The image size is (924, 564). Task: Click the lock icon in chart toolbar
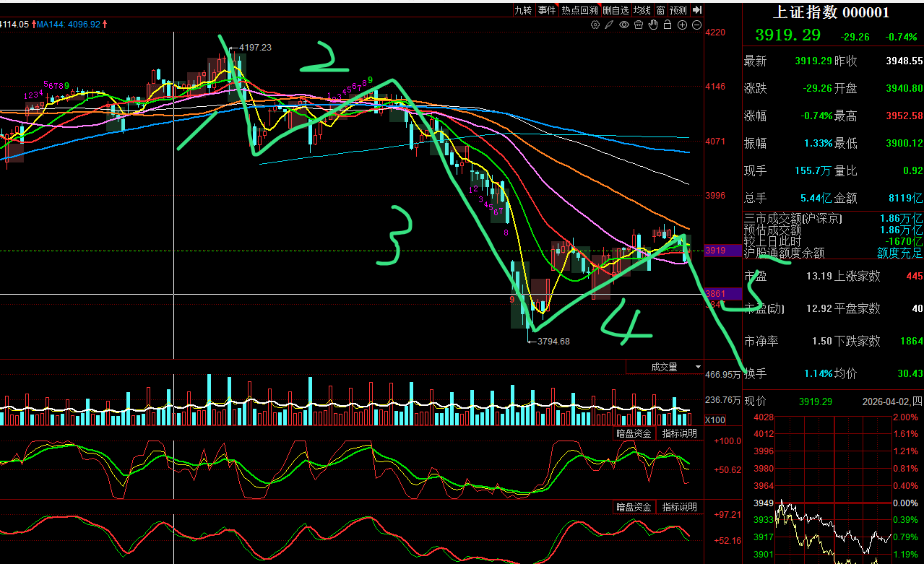pos(668,25)
